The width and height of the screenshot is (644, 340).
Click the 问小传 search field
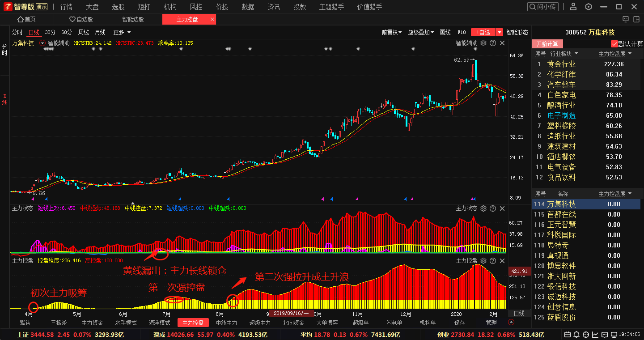(543, 7)
